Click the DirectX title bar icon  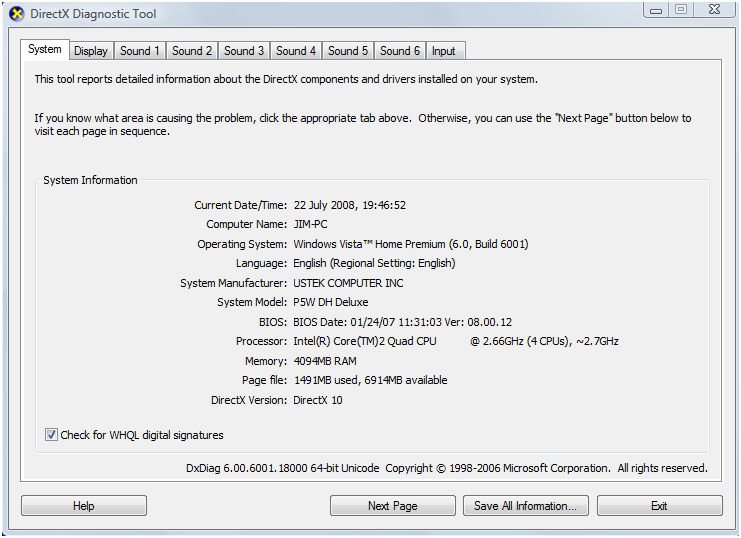(x=17, y=14)
